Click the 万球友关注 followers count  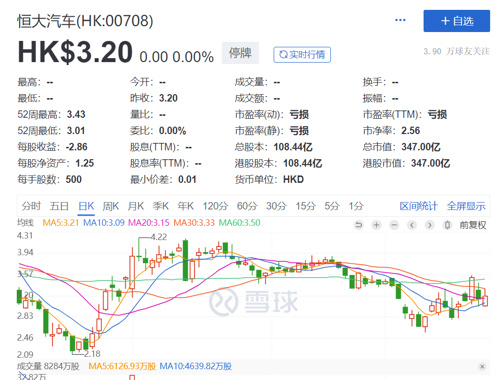[456, 51]
